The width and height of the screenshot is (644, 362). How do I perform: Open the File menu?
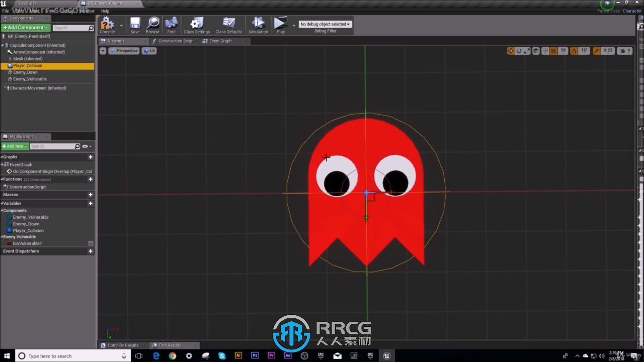[x=6, y=11]
